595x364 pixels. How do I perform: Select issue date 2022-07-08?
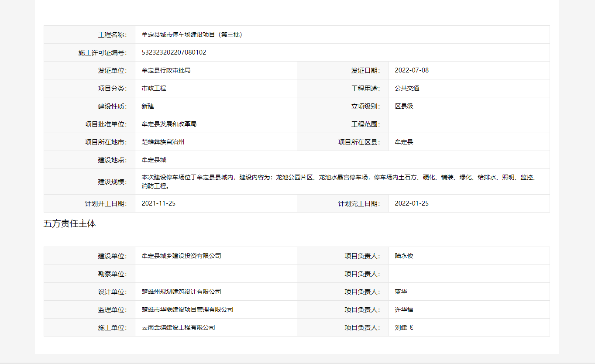click(412, 70)
